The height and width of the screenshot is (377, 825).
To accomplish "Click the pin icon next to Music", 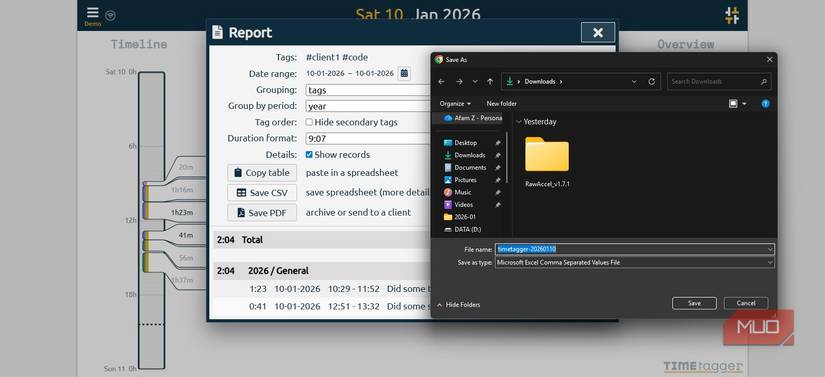I will point(497,192).
